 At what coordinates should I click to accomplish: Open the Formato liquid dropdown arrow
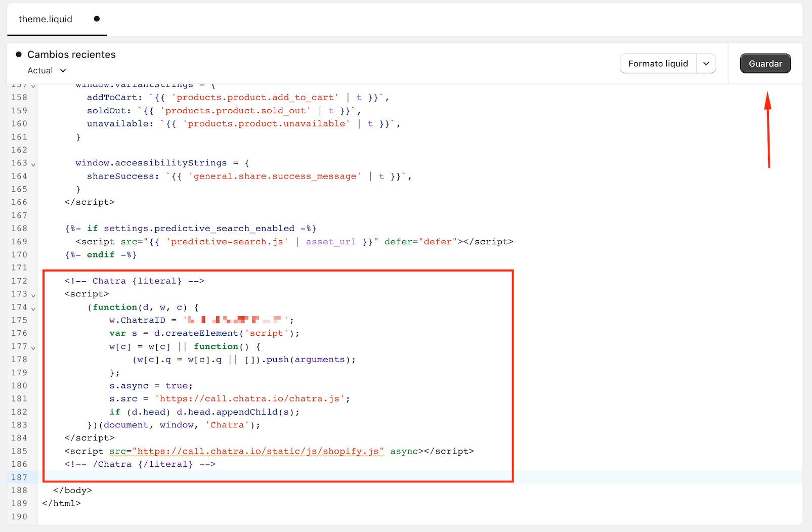706,63
